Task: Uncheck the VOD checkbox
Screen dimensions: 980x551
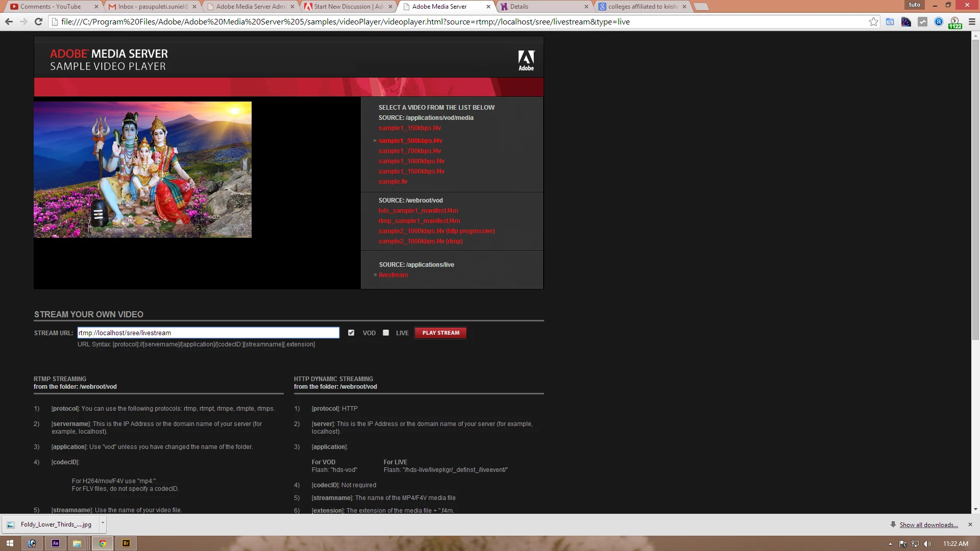Action: 351,333
